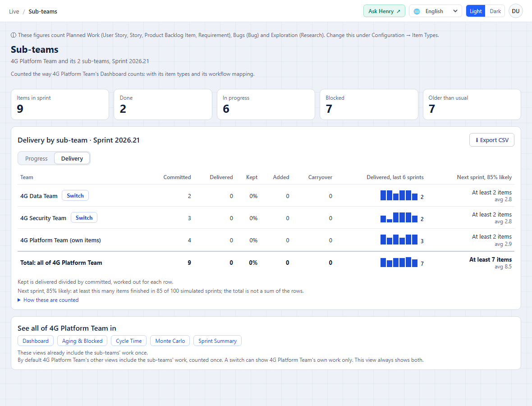Open the Aging & Blocked view
Screen dimensions: 532x406
point(82,341)
